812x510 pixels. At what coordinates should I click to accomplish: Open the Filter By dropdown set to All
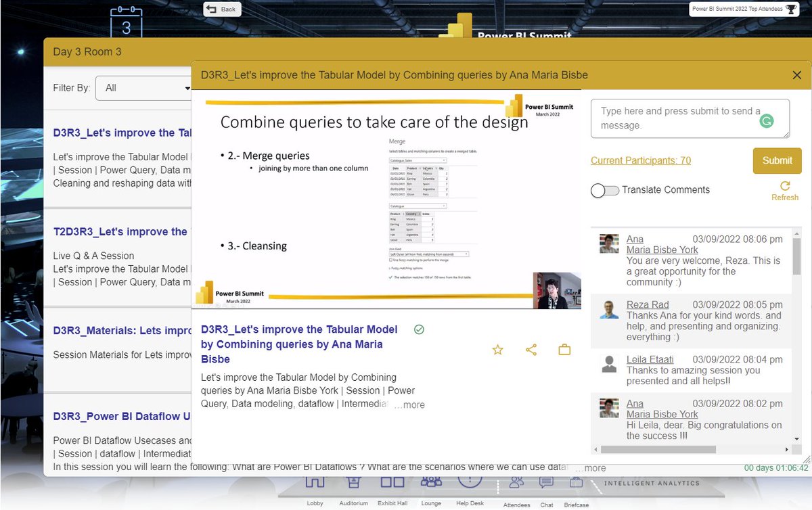143,88
